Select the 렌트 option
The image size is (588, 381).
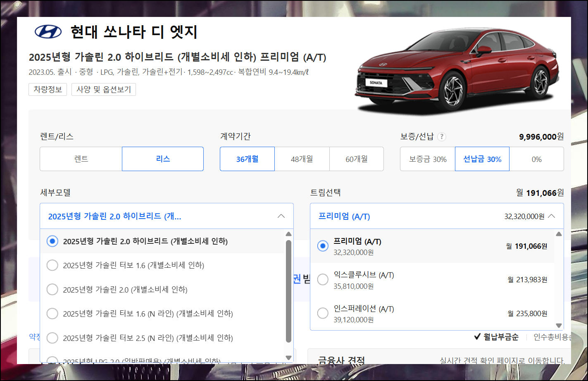[81, 159]
